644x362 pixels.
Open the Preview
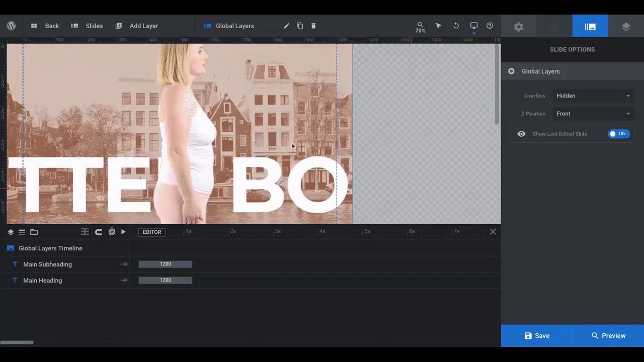point(608,336)
